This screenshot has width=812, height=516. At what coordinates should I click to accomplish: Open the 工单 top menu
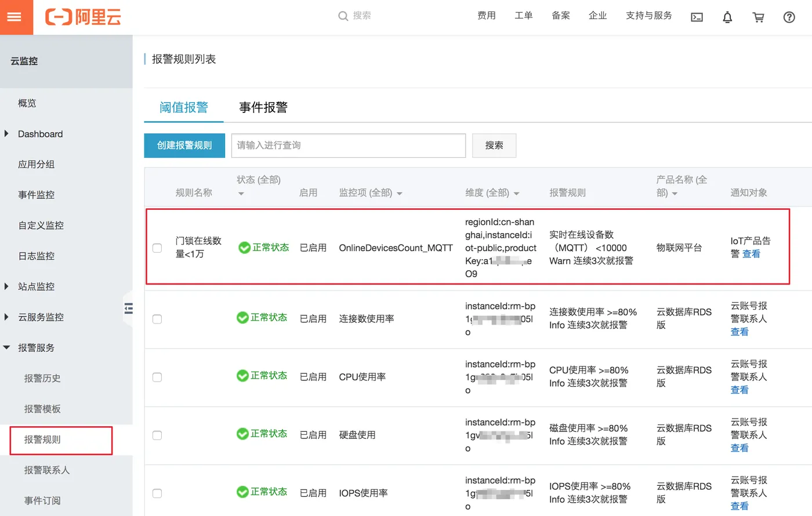(x=524, y=16)
